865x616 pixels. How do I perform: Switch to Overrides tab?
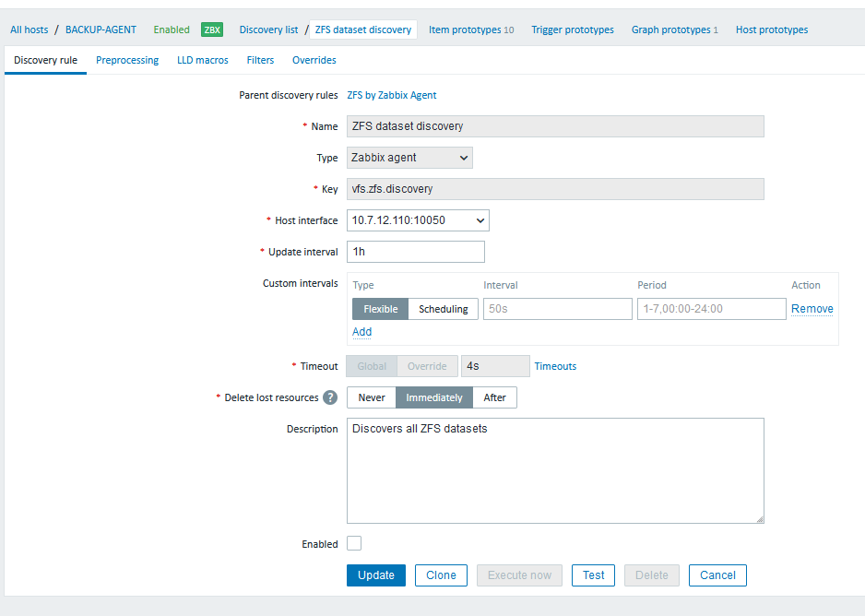coord(314,60)
